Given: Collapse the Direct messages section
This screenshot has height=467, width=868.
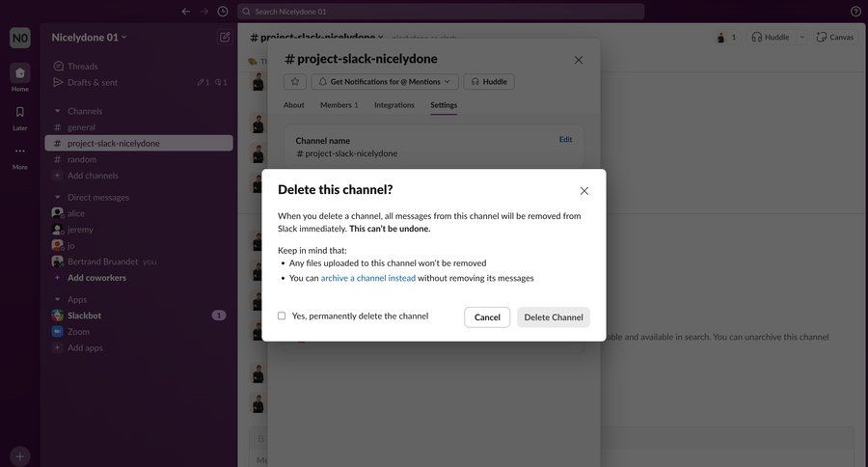Looking at the screenshot, I should tap(57, 197).
